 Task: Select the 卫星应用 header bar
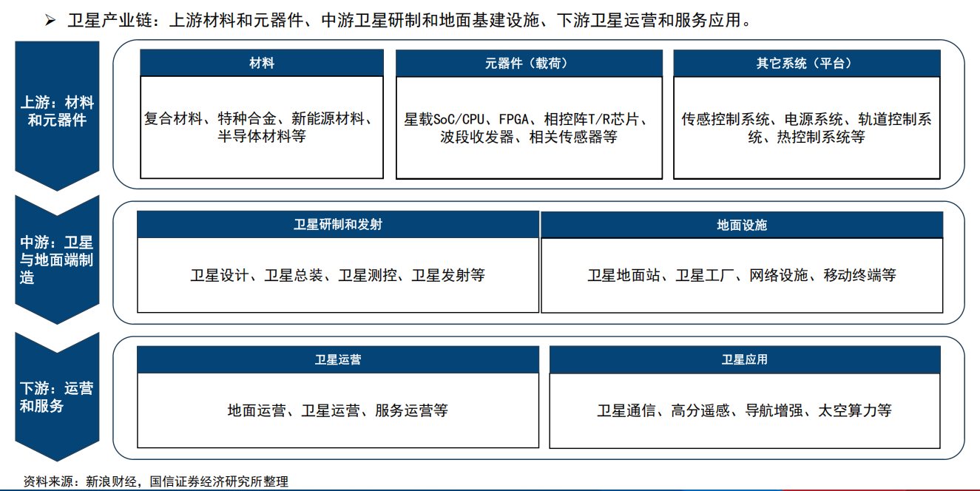(x=745, y=360)
